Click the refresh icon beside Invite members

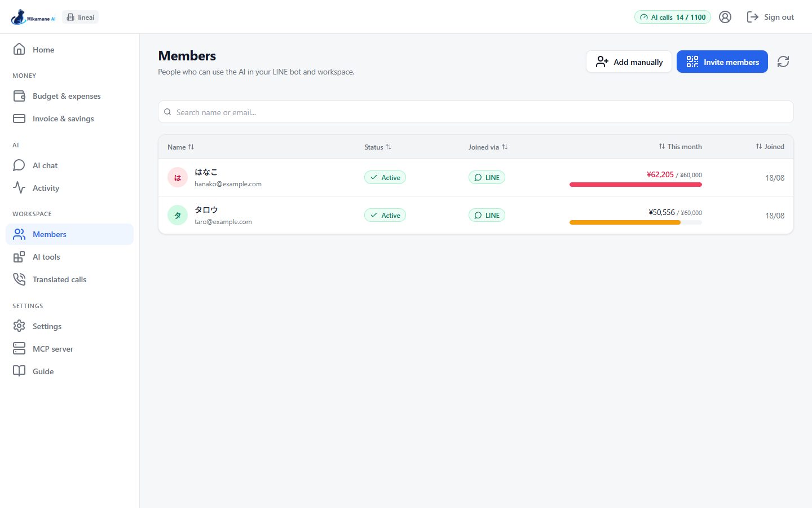783,62
